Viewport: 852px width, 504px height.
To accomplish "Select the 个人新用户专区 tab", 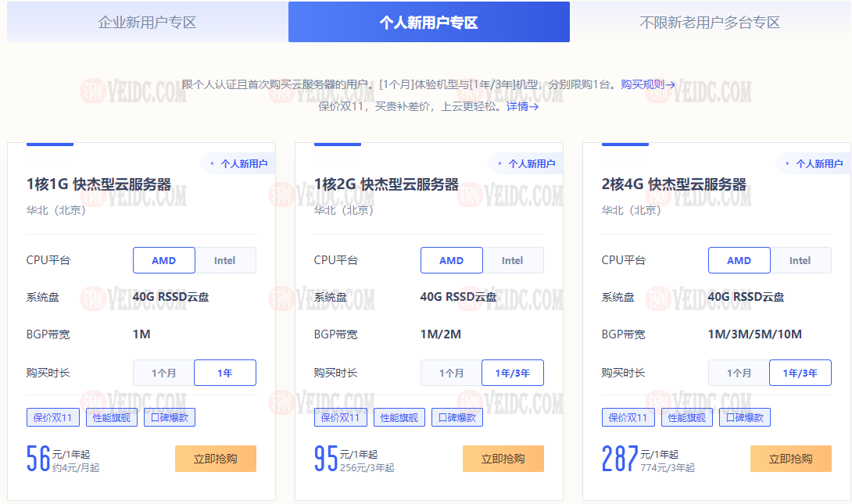I will point(428,22).
